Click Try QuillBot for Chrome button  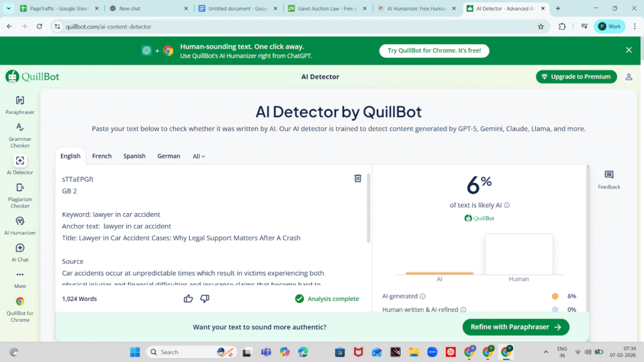(434, 51)
